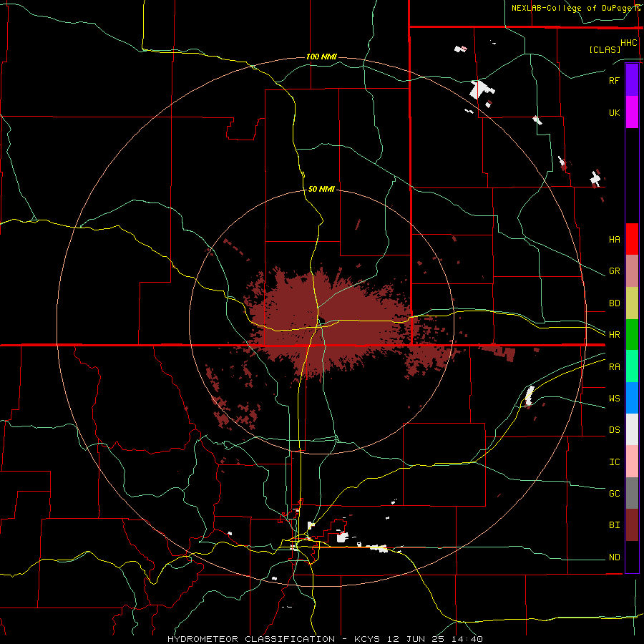Click the GC legend label

(x=614, y=493)
